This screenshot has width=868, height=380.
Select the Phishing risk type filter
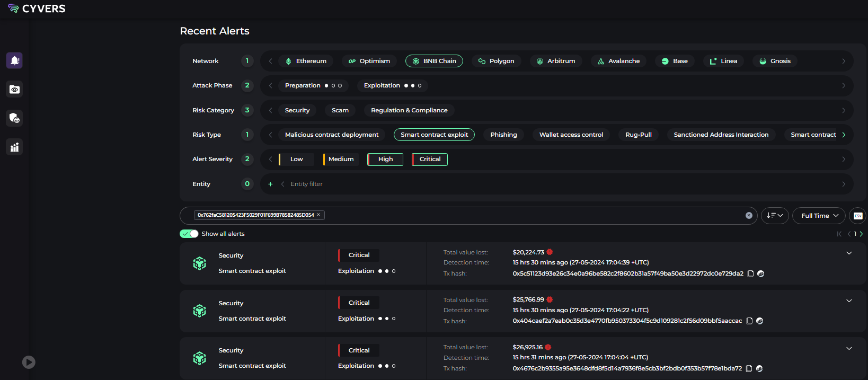click(503, 135)
